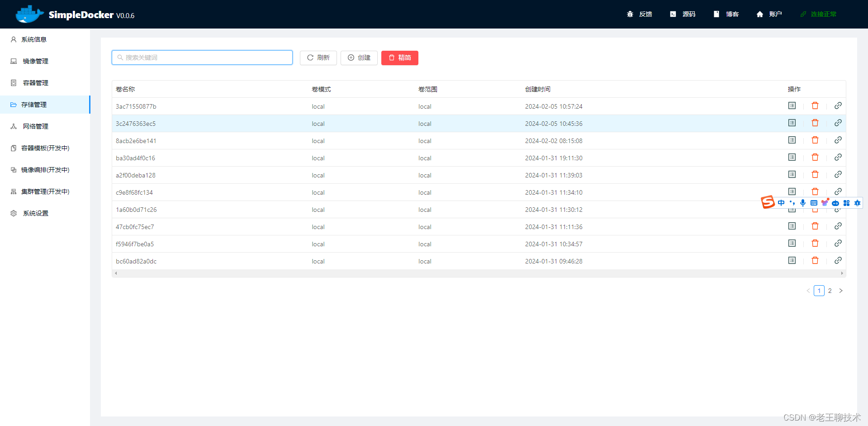This screenshot has height=426, width=868.
Task: Click the delete icon for volume 3ac71550877b
Action: tap(815, 105)
